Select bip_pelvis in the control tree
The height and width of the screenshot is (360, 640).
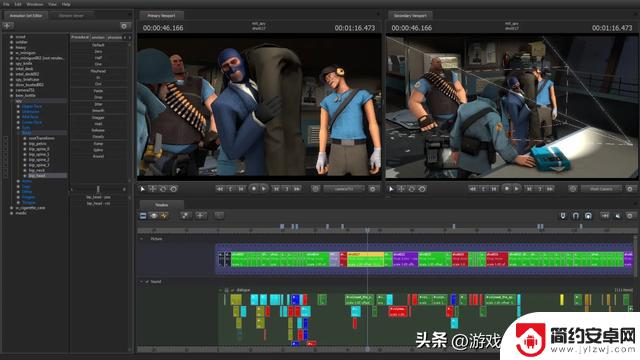38,144
